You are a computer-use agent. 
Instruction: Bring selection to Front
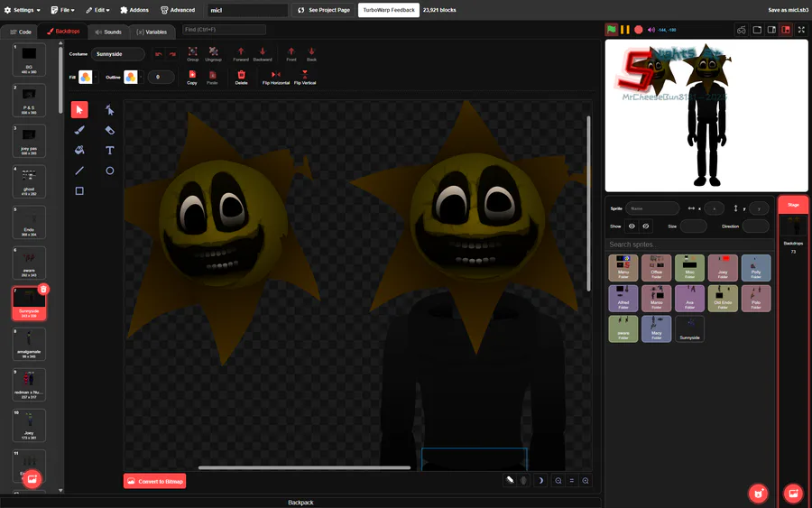(x=291, y=54)
